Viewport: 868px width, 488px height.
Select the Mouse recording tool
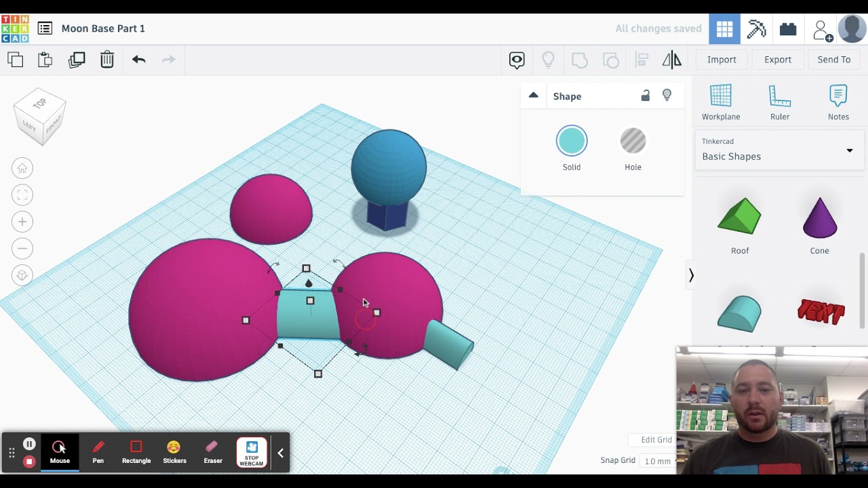pos(60,452)
